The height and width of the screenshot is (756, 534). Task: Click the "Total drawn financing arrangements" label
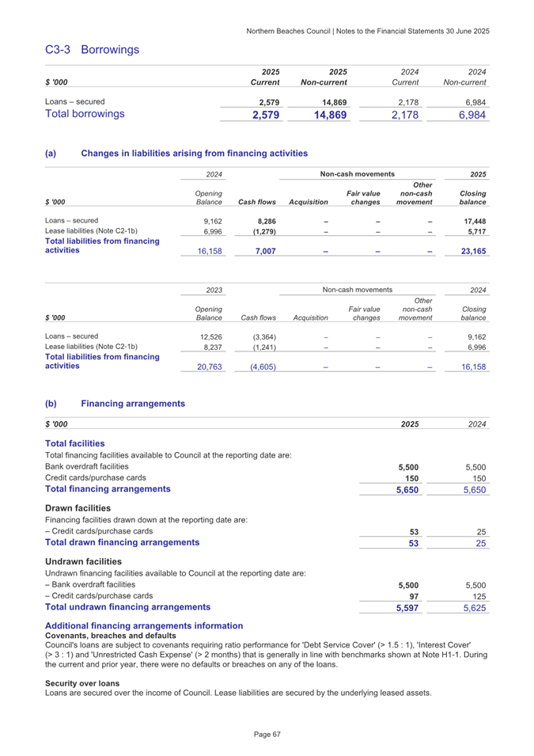click(x=121, y=543)
